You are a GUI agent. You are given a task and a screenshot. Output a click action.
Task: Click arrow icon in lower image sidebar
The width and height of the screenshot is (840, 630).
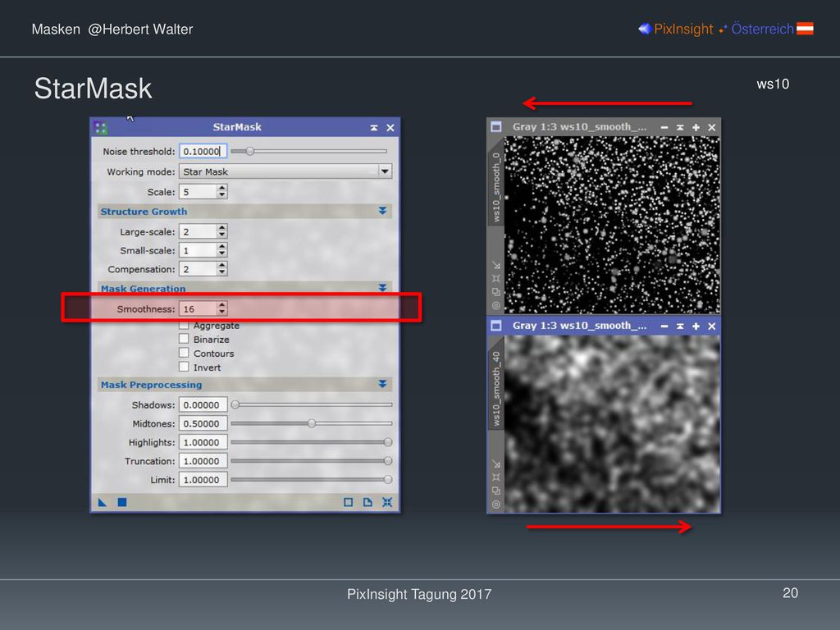496,464
